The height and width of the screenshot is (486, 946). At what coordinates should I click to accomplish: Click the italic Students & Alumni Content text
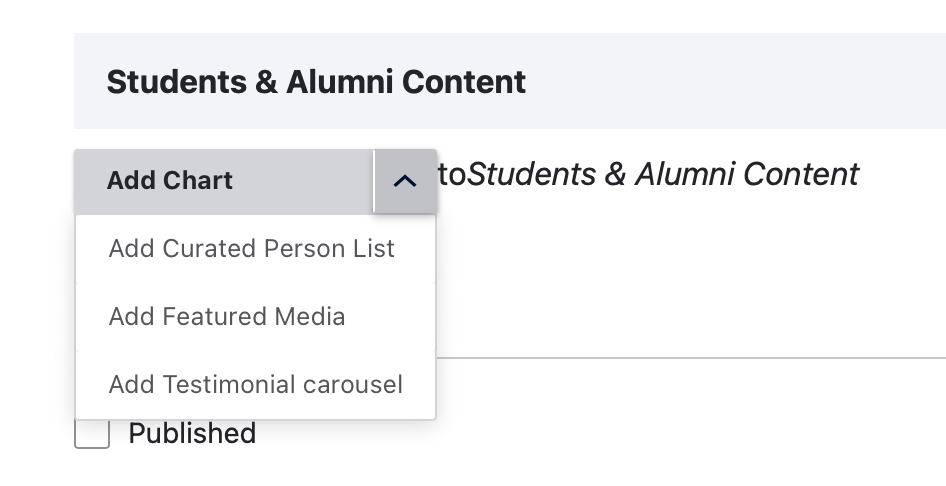[663, 175]
